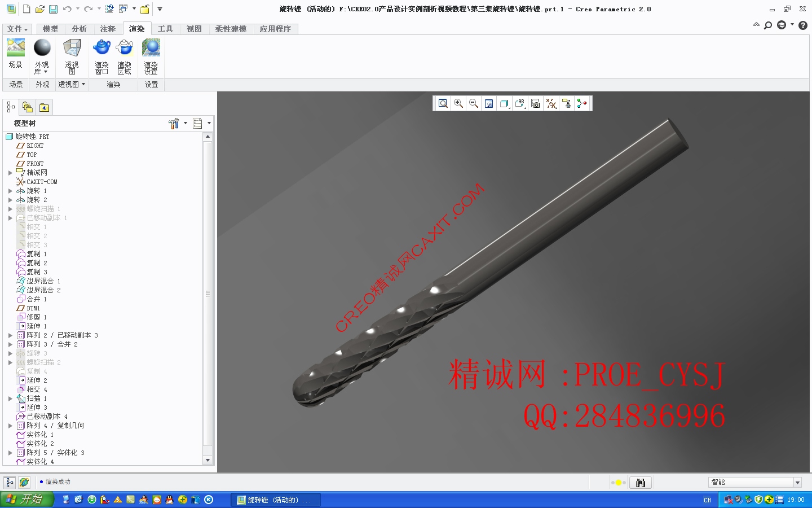Expand the 扫描 1 tree node

click(10, 398)
